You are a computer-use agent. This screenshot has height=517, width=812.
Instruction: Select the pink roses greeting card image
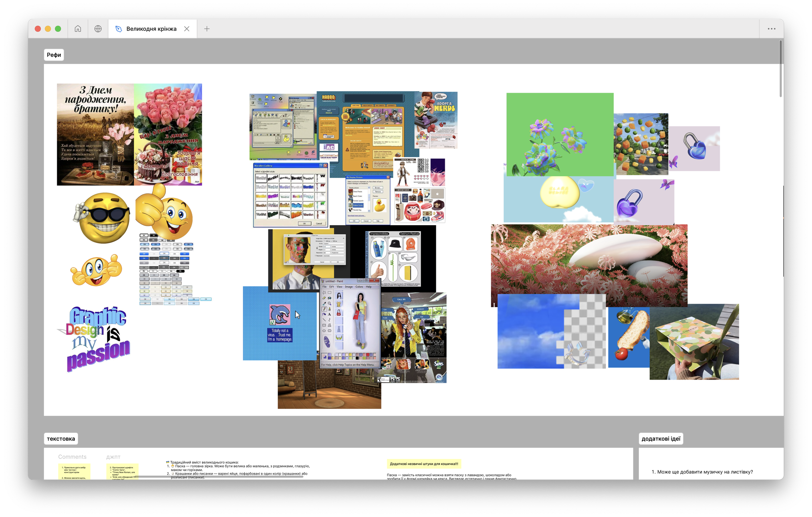168,134
